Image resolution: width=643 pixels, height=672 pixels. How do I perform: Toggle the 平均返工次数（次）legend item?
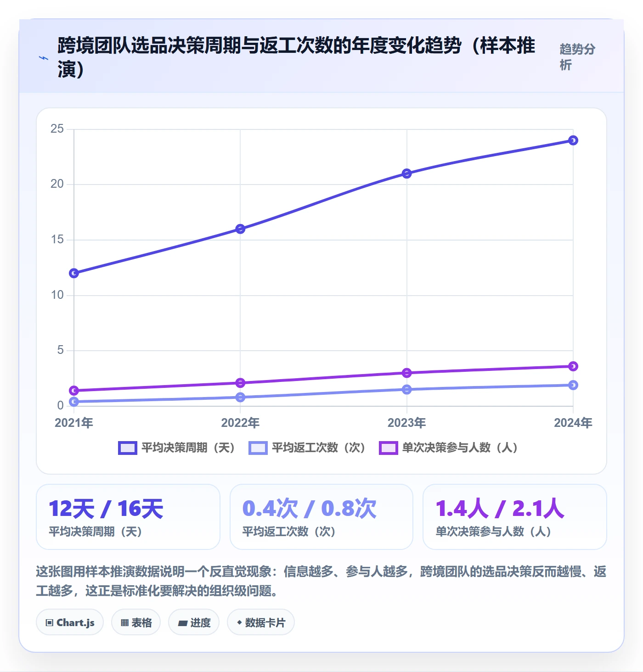click(x=307, y=448)
